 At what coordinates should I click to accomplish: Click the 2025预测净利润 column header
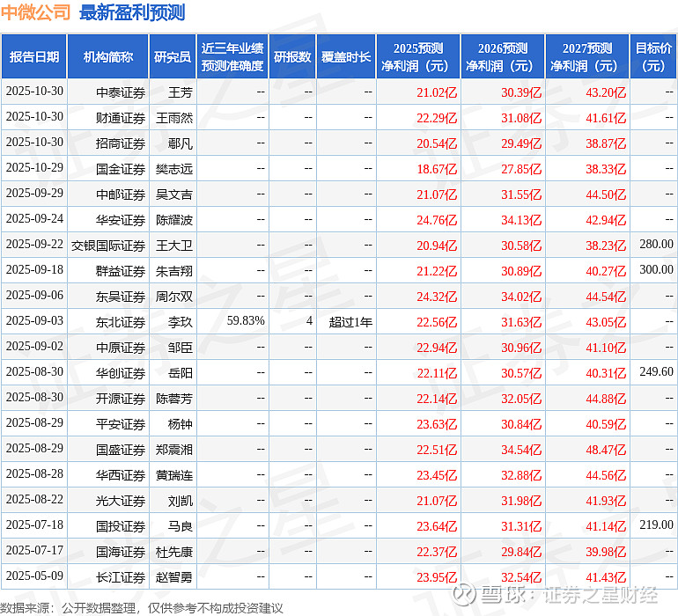point(418,56)
